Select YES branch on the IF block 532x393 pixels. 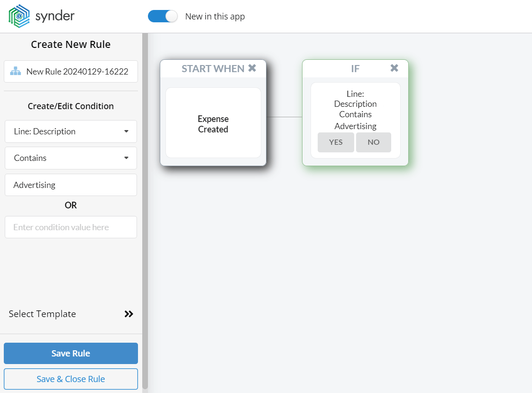(x=336, y=142)
